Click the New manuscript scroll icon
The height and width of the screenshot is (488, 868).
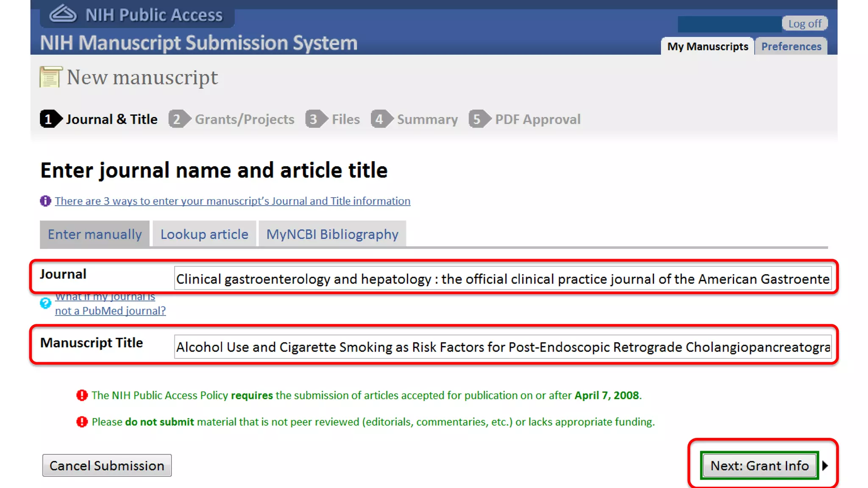click(51, 77)
